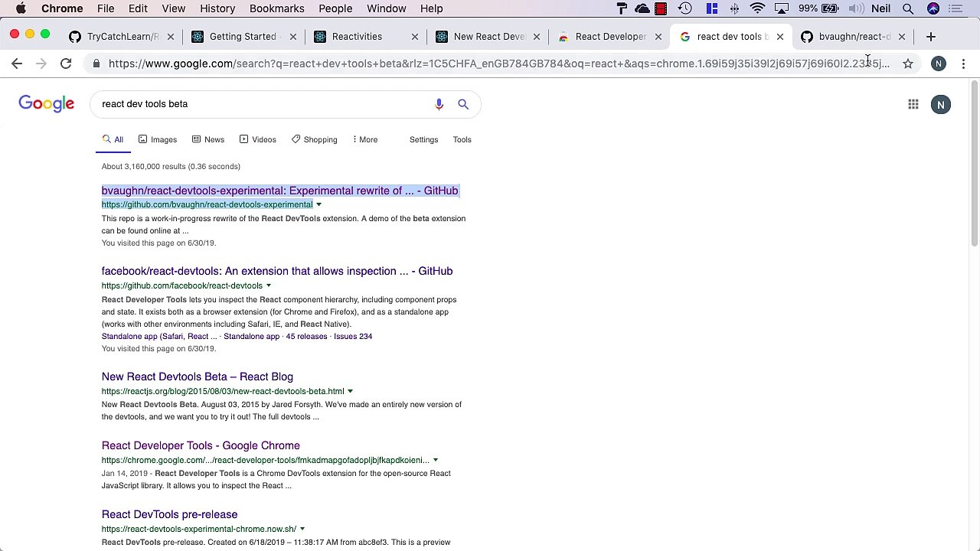Select the Images search filter
This screenshot has width=980, height=551.
click(x=158, y=139)
